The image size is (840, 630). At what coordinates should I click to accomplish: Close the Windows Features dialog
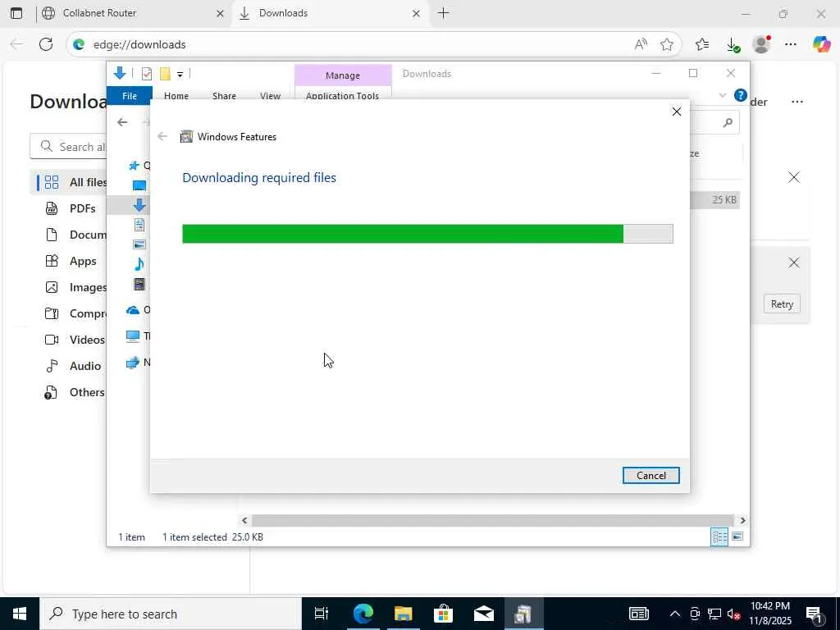coord(677,112)
